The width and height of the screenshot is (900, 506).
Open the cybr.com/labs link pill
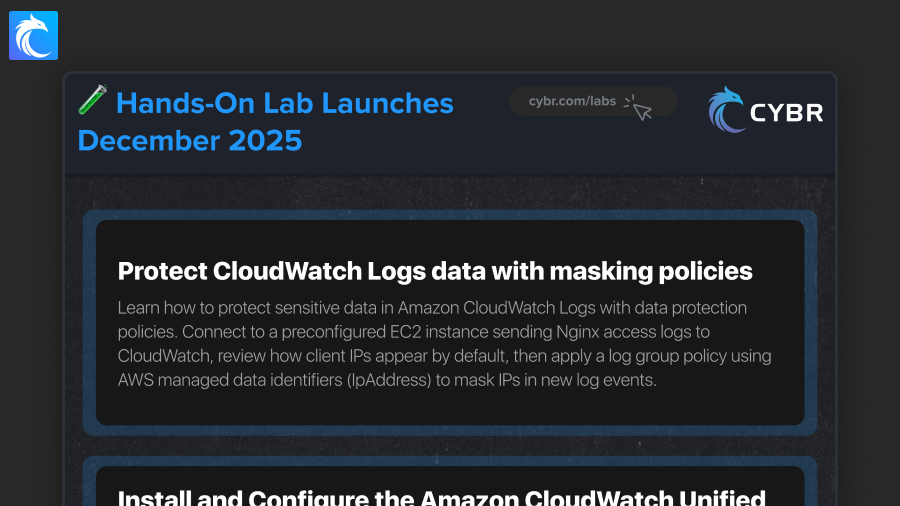(x=593, y=102)
